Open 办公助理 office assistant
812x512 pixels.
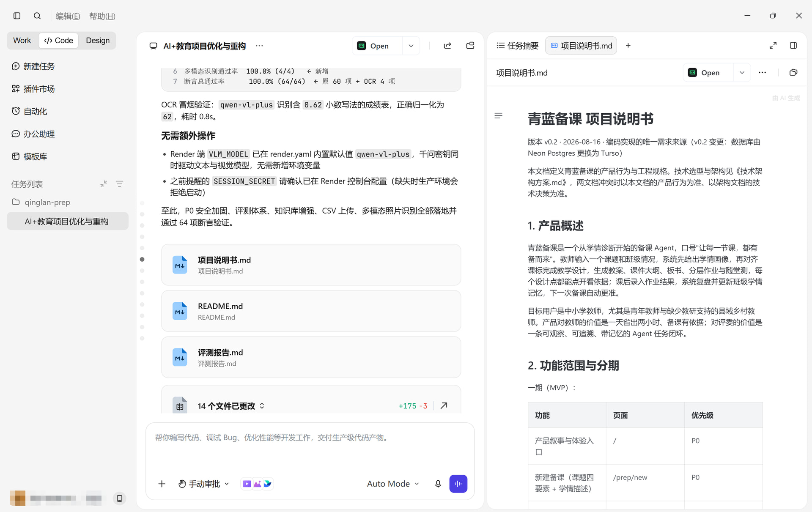pos(33,134)
